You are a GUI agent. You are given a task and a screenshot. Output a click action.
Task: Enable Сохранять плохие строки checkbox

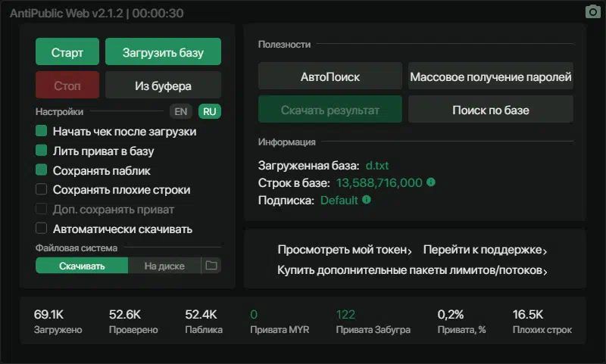click(42, 189)
